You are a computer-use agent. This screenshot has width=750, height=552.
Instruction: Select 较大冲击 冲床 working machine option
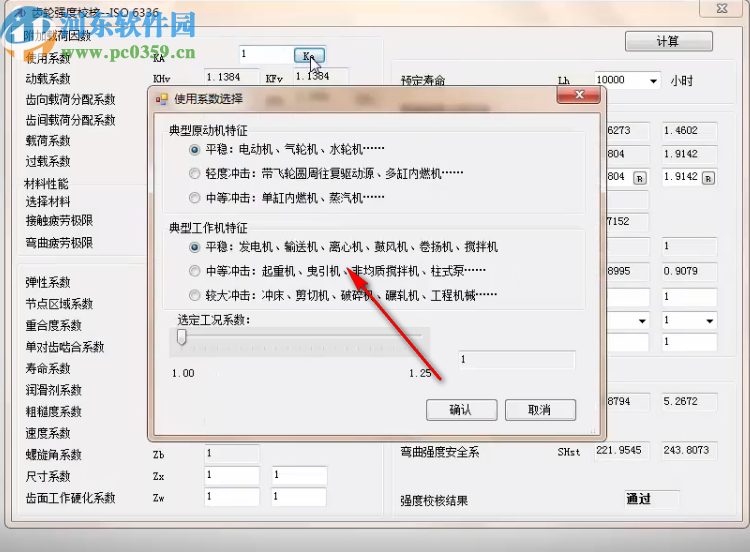click(x=194, y=296)
